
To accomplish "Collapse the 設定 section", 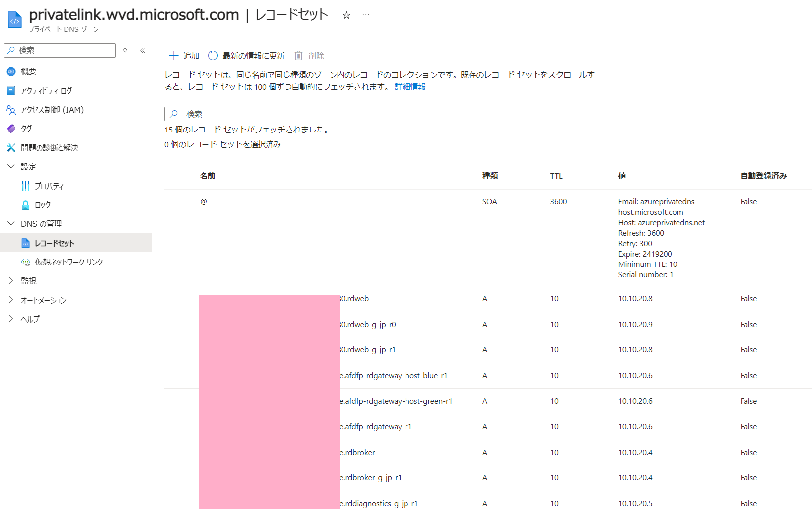I will 11,166.
